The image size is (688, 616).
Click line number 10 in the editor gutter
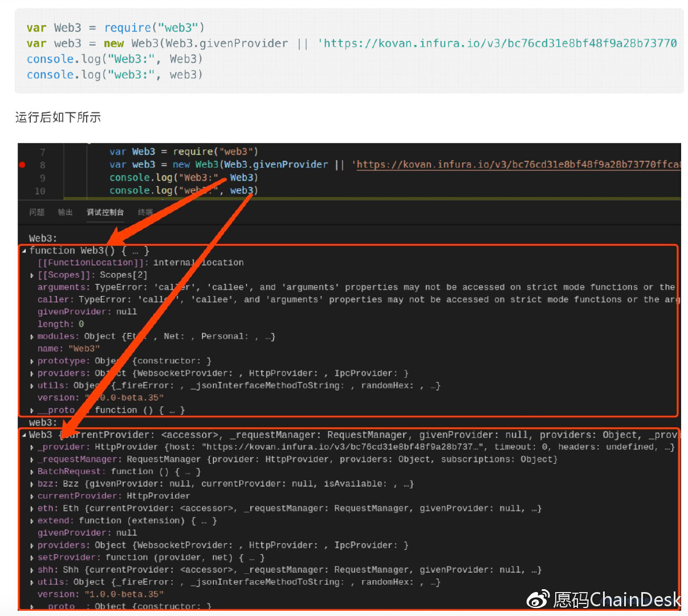click(40, 191)
